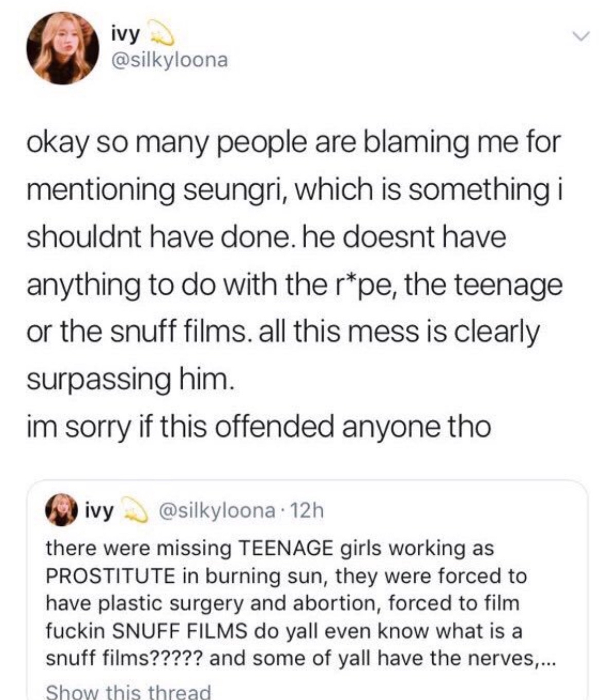Select the "im sorry if this offended" line
602x700 pixels.
click(257, 426)
